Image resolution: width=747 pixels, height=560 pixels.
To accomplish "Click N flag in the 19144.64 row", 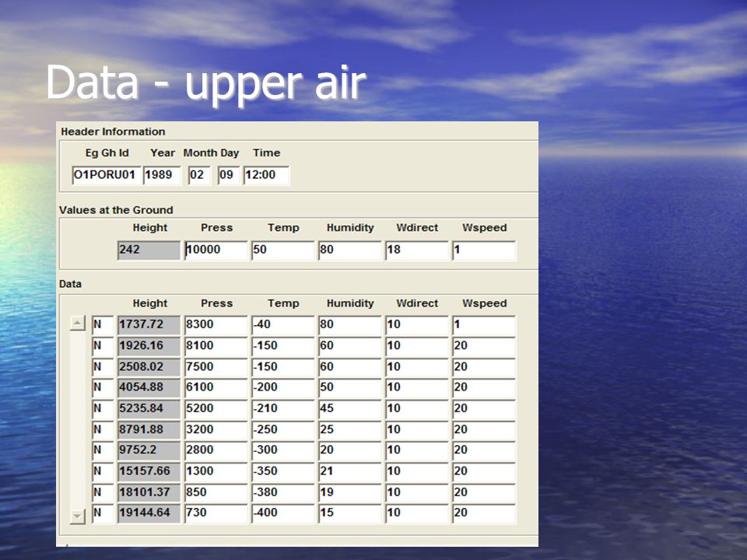I will coord(103,513).
